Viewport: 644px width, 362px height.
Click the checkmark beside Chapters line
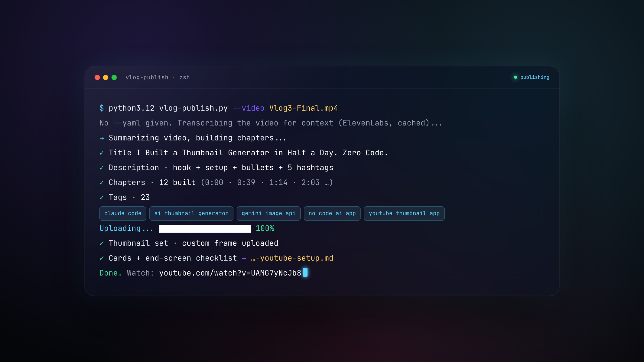pyautogui.click(x=102, y=183)
